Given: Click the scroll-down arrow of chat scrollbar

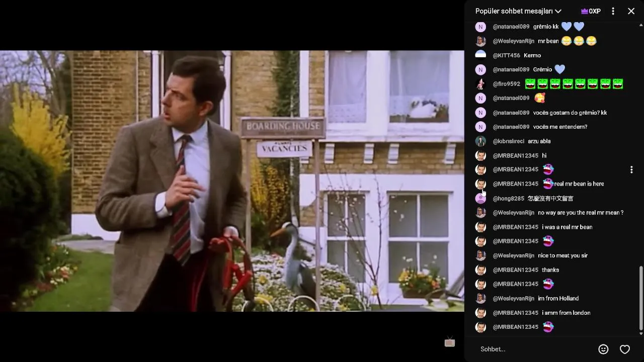Looking at the screenshot, I should (640, 333).
